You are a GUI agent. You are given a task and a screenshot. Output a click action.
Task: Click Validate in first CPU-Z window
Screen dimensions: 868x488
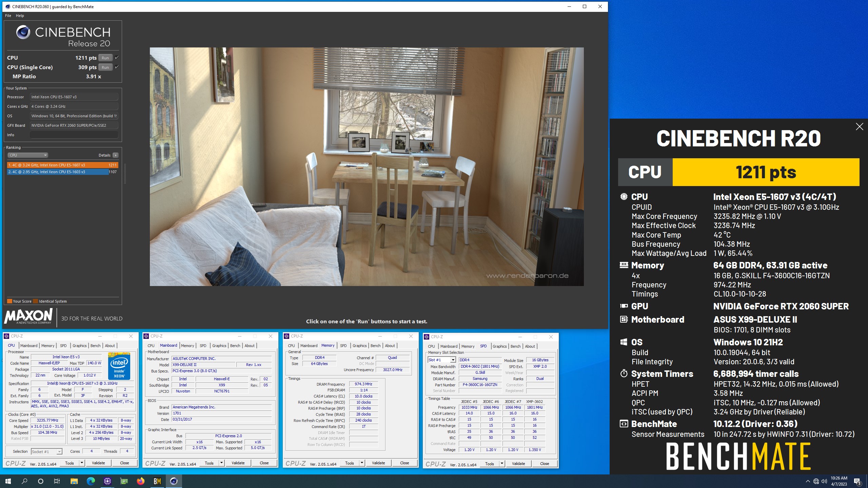[x=98, y=463]
